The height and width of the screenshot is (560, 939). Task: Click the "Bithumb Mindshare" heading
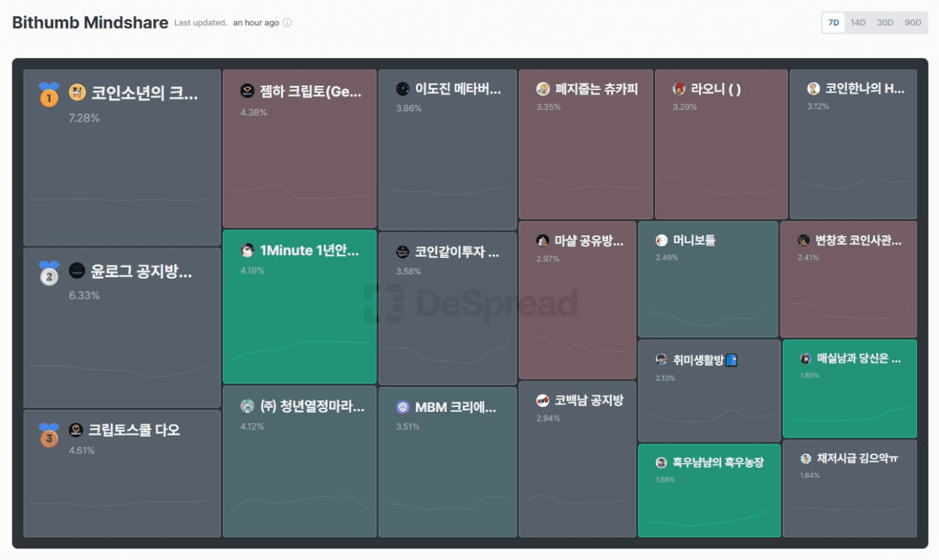(x=90, y=22)
